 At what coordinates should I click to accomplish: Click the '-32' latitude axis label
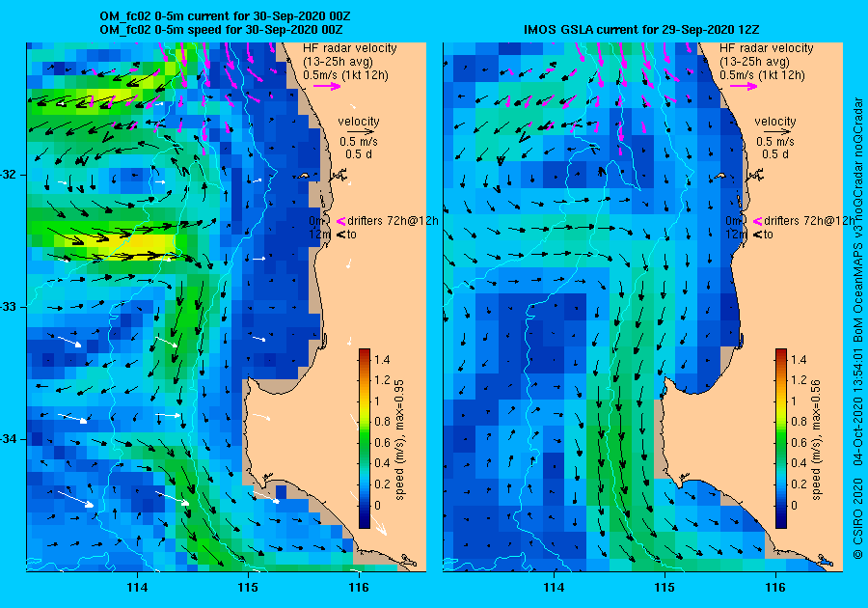coord(9,175)
